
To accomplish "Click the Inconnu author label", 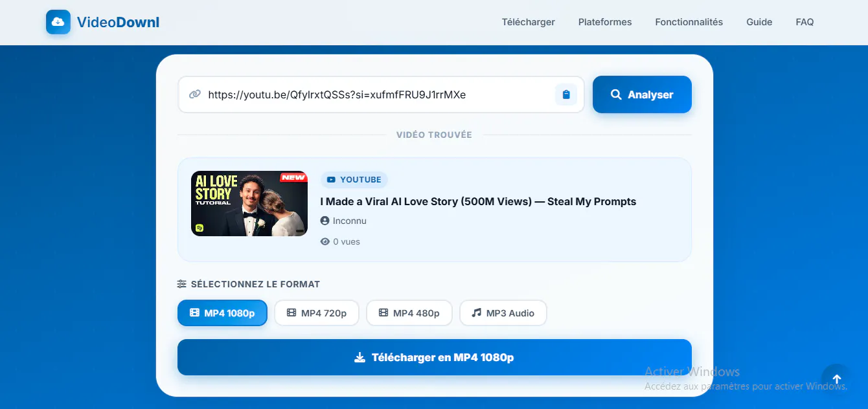I will pos(350,221).
